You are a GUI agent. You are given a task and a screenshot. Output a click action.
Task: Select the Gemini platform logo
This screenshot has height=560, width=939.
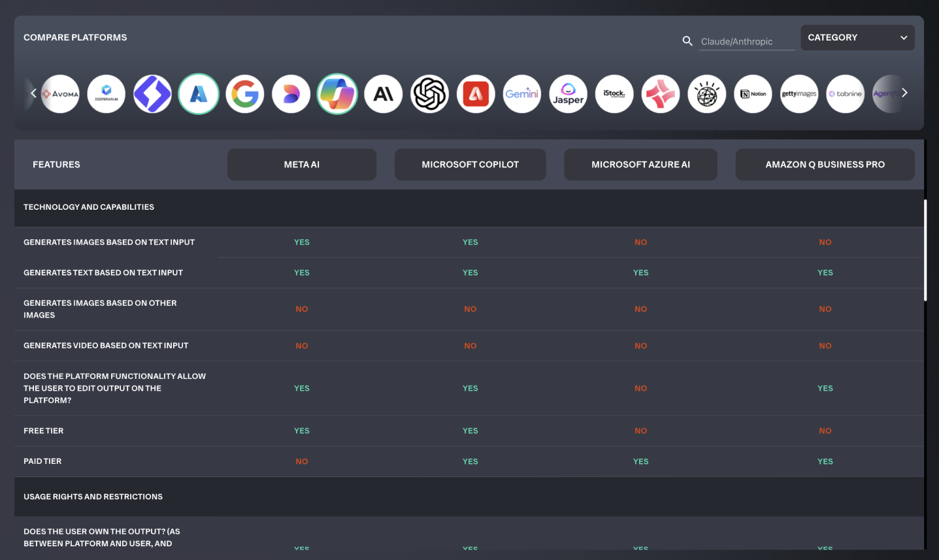coord(522,94)
